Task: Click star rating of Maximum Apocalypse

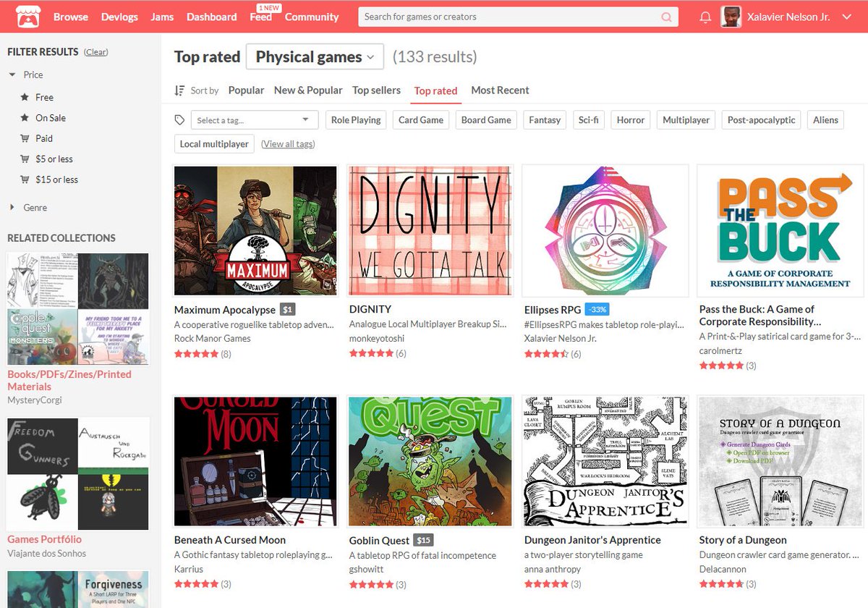Action: click(196, 354)
